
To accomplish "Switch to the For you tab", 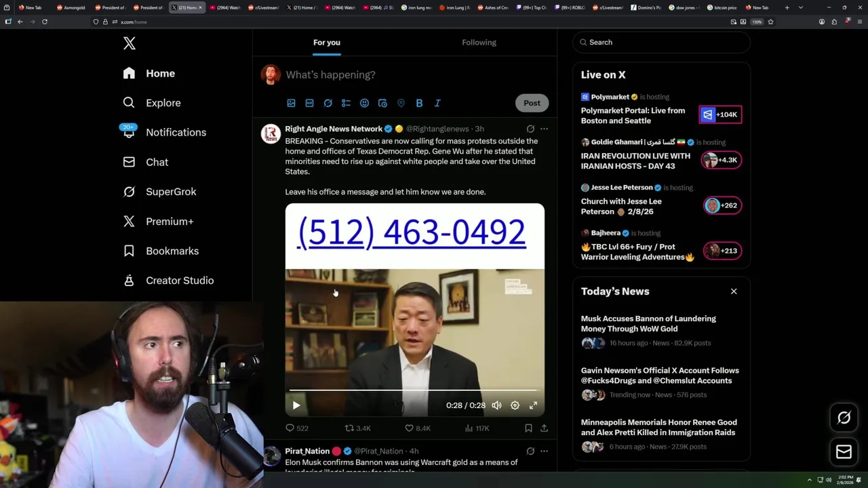I will [327, 42].
